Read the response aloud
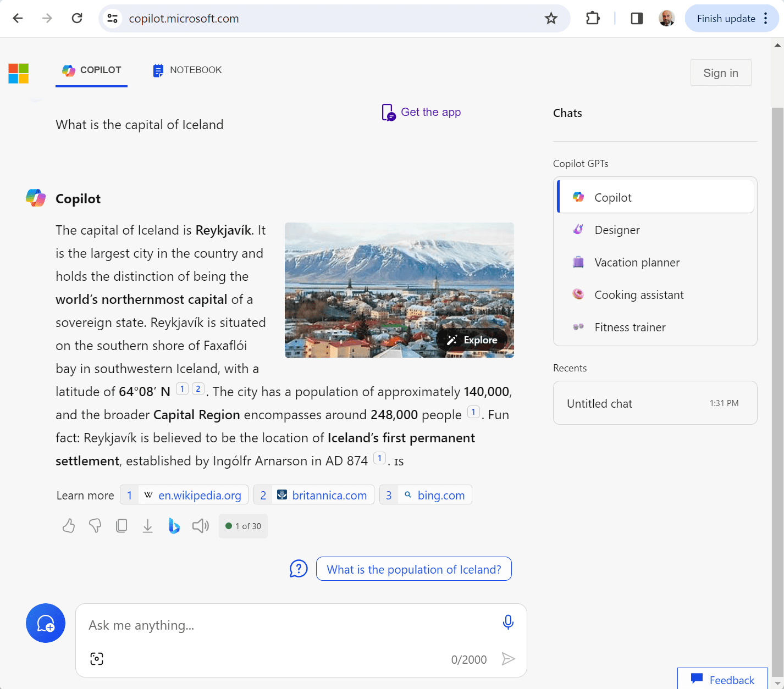The width and height of the screenshot is (784, 689). tap(201, 526)
